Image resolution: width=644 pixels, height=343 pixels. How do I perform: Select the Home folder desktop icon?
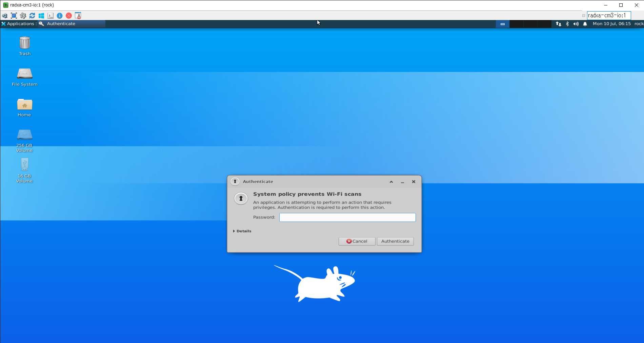(25, 107)
